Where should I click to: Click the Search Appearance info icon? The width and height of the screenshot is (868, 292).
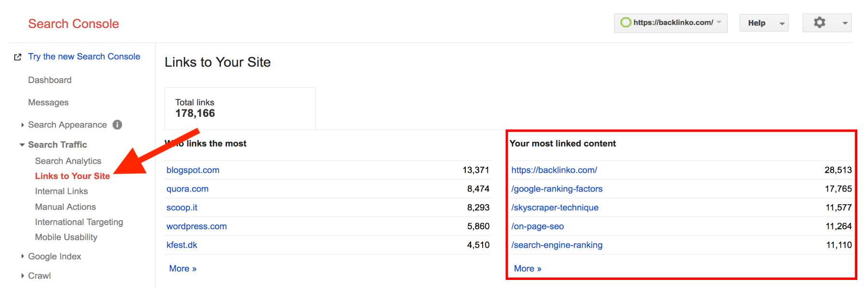click(x=117, y=125)
